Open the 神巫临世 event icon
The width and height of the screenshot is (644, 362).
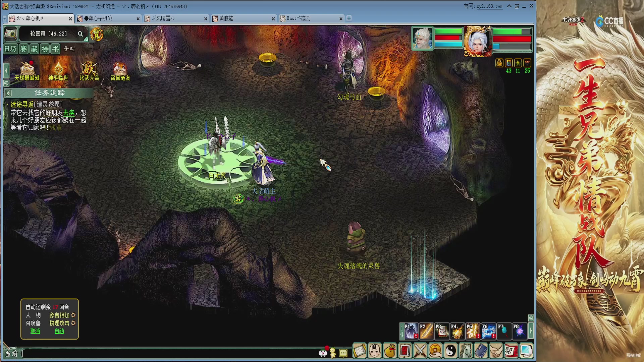(x=58, y=71)
